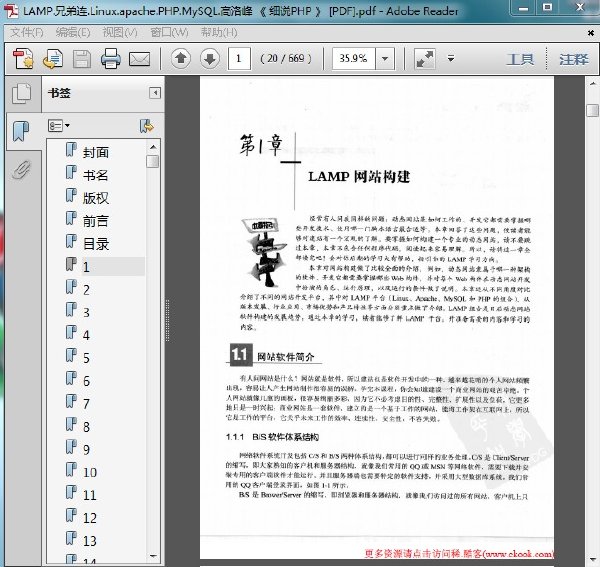The width and height of the screenshot is (600, 567).
Task: Open the 文件 menu
Action: click(26, 33)
